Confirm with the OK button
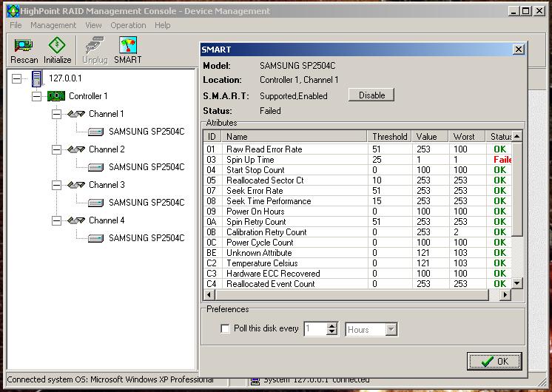The height and width of the screenshot is (392, 552). 494,362
